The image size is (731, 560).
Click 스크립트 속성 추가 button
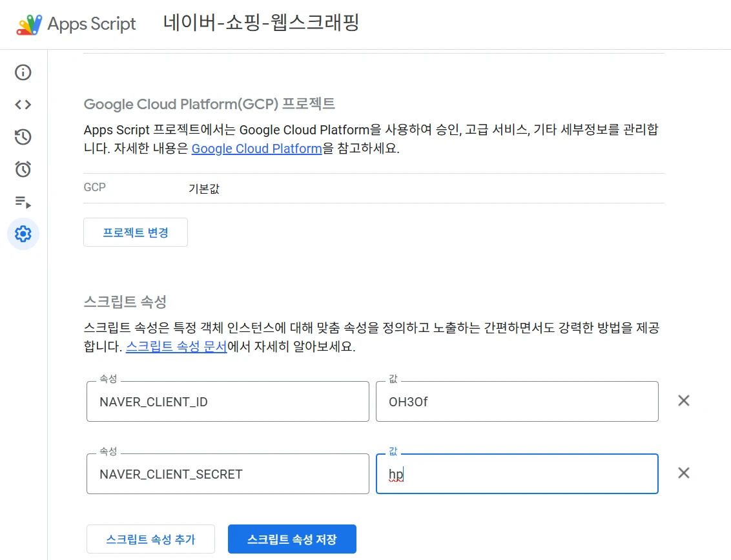150,539
